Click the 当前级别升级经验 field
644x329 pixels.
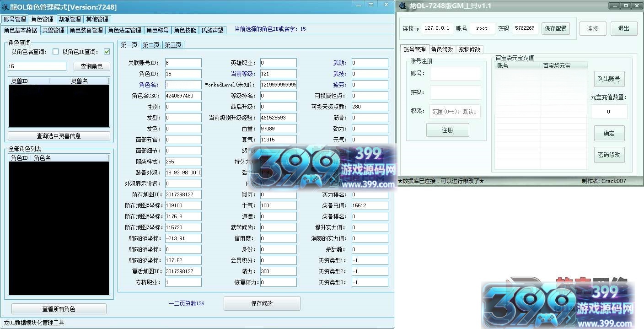pos(278,118)
